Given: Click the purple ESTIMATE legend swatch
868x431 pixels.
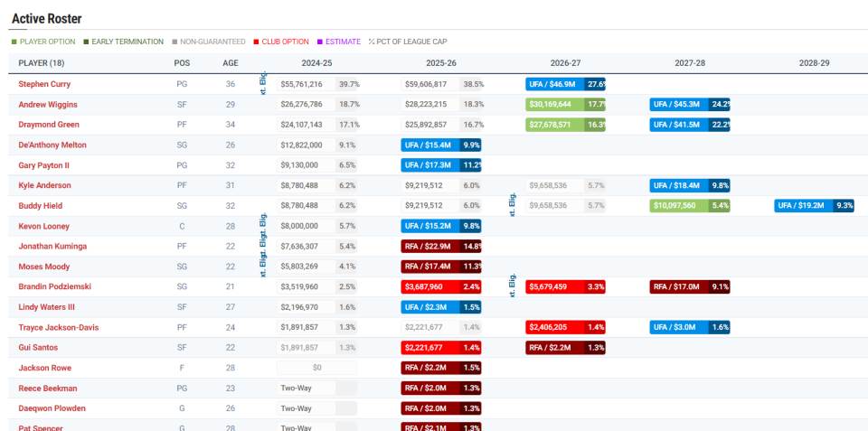Looking at the screenshot, I should (319, 42).
